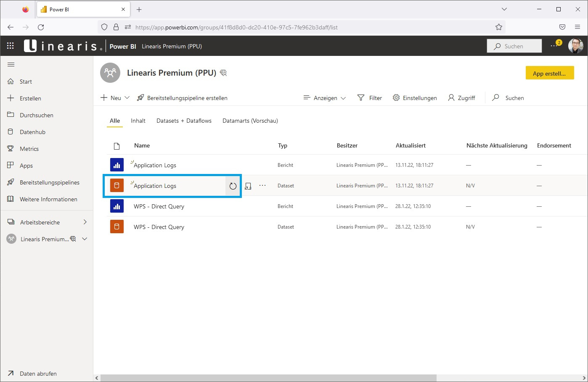Click the App erstellen button

pyautogui.click(x=550, y=73)
